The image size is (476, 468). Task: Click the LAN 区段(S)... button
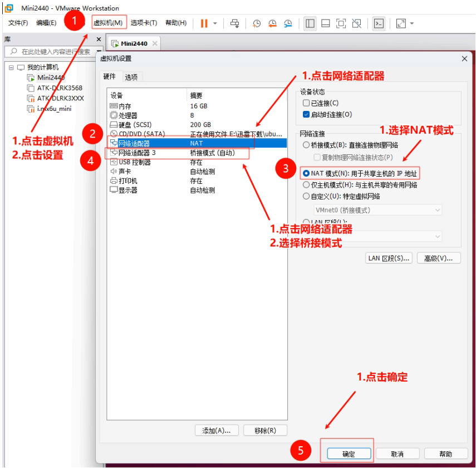(x=389, y=259)
